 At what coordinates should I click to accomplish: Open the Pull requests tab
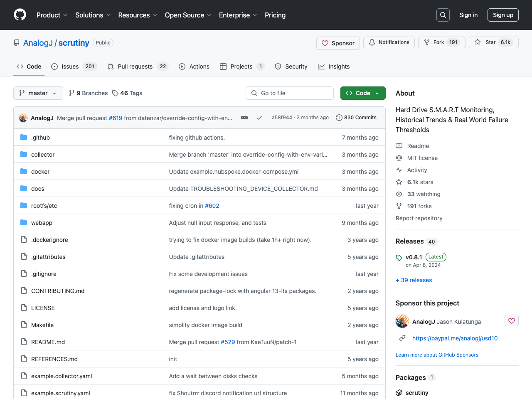(x=138, y=66)
